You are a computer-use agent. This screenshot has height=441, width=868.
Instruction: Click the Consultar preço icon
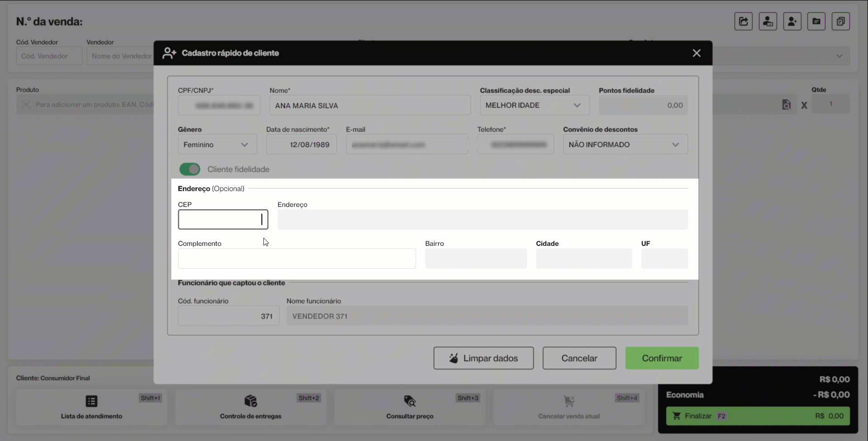410,401
